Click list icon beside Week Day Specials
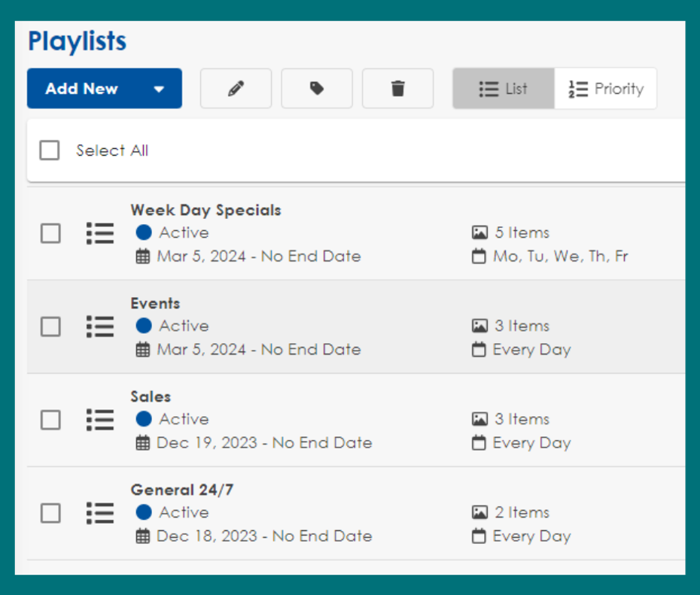The image size is (700, 595). click(100, 233)
